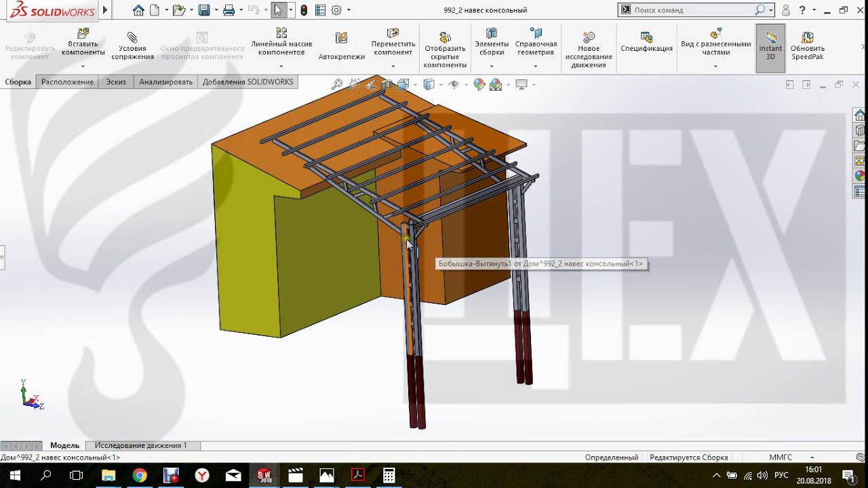Image resolution: width=868 pixels, height=488 pixels.
Task: Open the Open-file dropdown arrow
Action: point(191,10)
